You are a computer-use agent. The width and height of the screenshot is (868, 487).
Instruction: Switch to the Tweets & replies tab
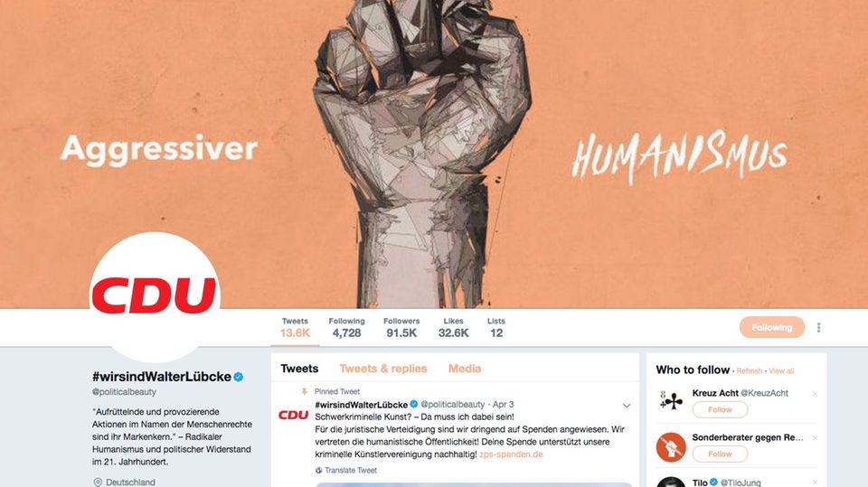383,369
